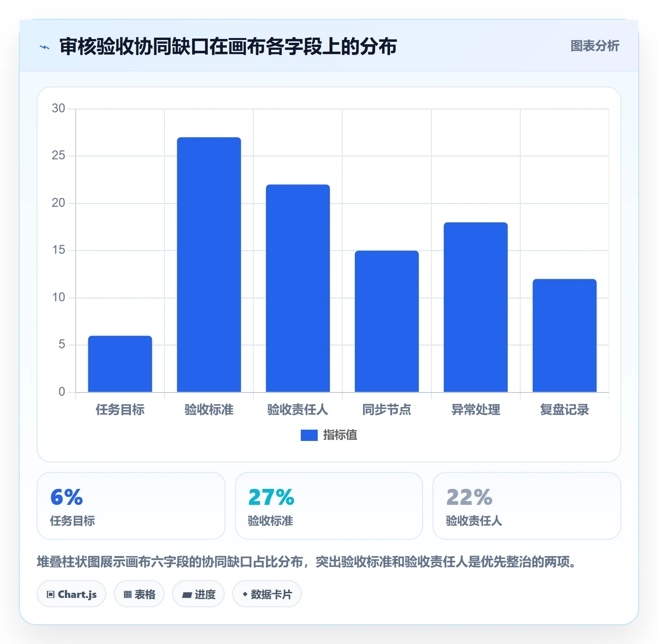Open the 6% 任务目标 data card

pyautogui.click(x=131, y=506)
